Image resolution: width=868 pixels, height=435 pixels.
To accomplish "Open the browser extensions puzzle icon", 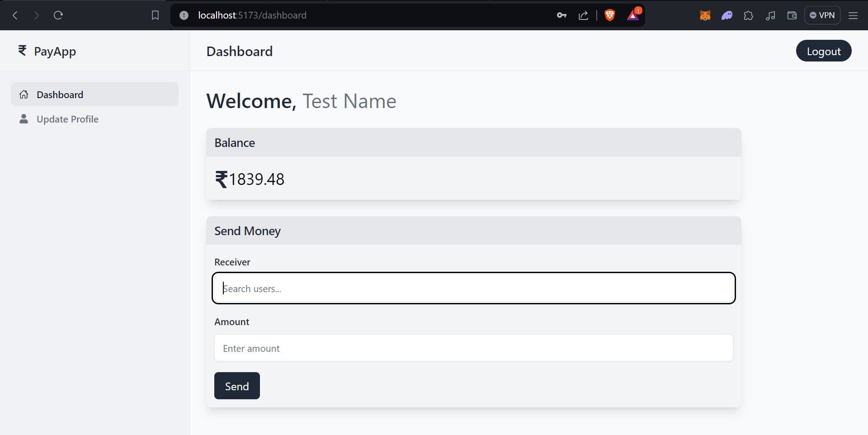I will click(x=748, y=15).
